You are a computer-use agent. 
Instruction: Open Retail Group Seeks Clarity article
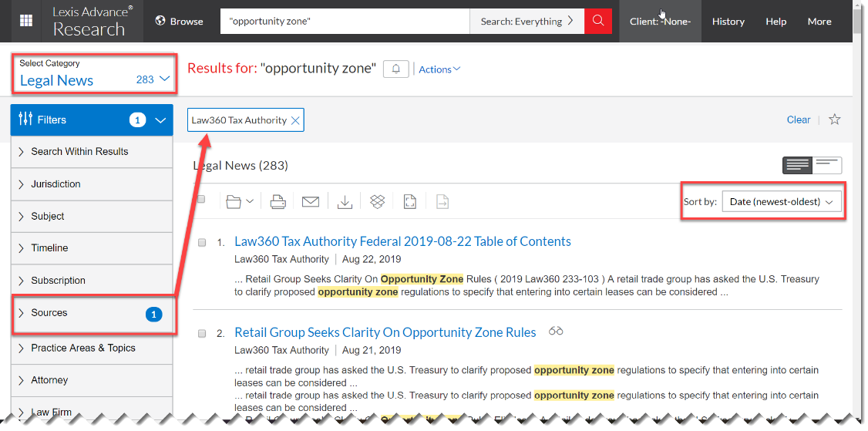[x=385, y=332]
